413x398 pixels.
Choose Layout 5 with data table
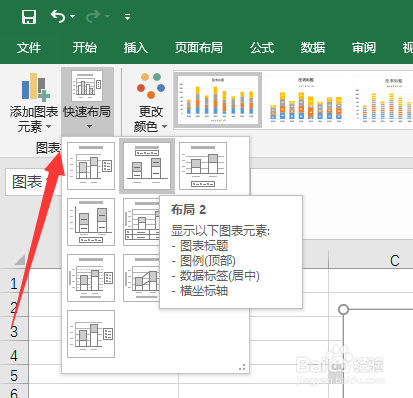pos(141,222)
